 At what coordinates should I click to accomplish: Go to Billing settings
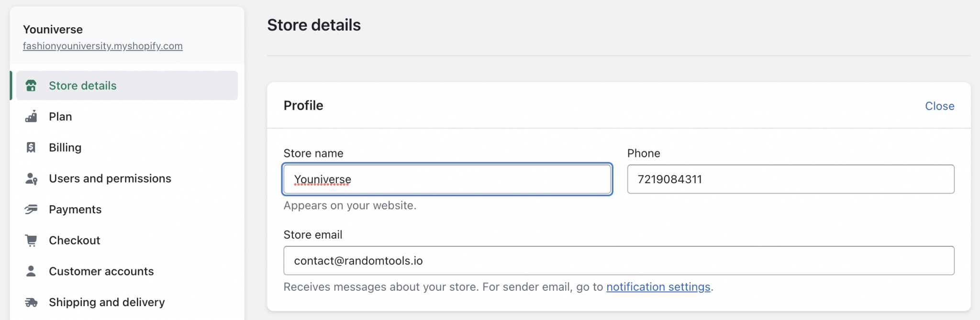65,147
